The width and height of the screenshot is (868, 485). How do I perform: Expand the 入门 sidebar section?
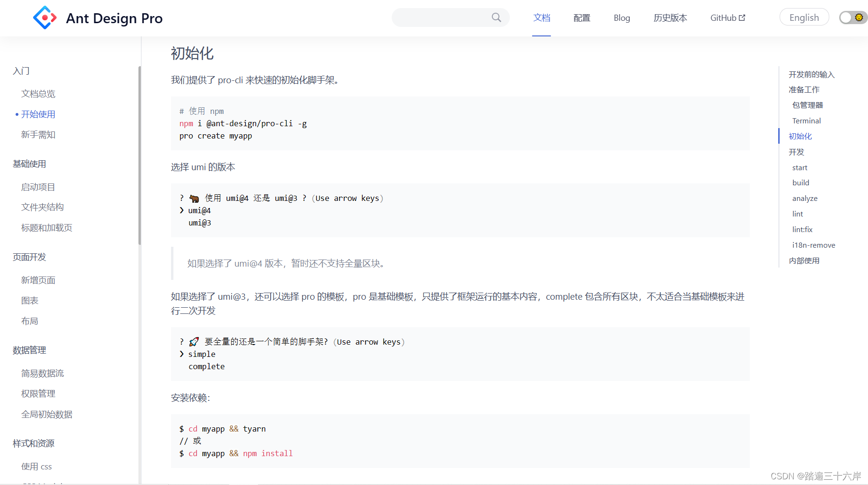coord(21,70)
